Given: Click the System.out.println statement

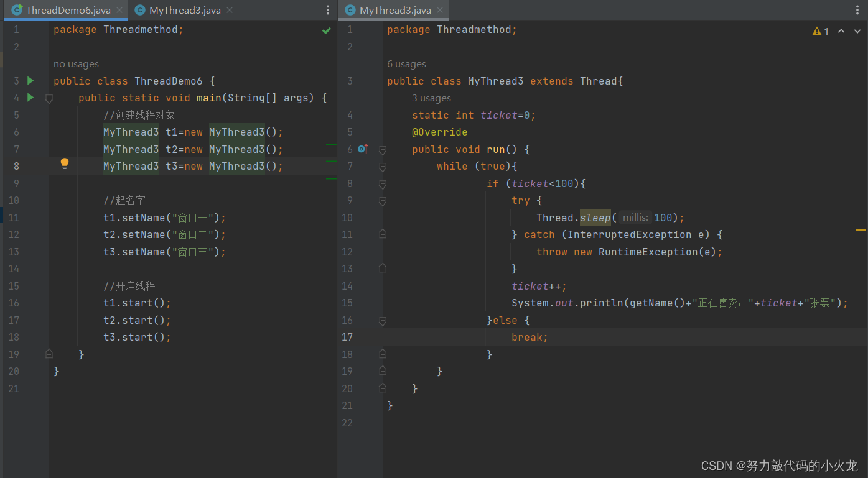Looking at the screenshot, I should tap(680, 303).
